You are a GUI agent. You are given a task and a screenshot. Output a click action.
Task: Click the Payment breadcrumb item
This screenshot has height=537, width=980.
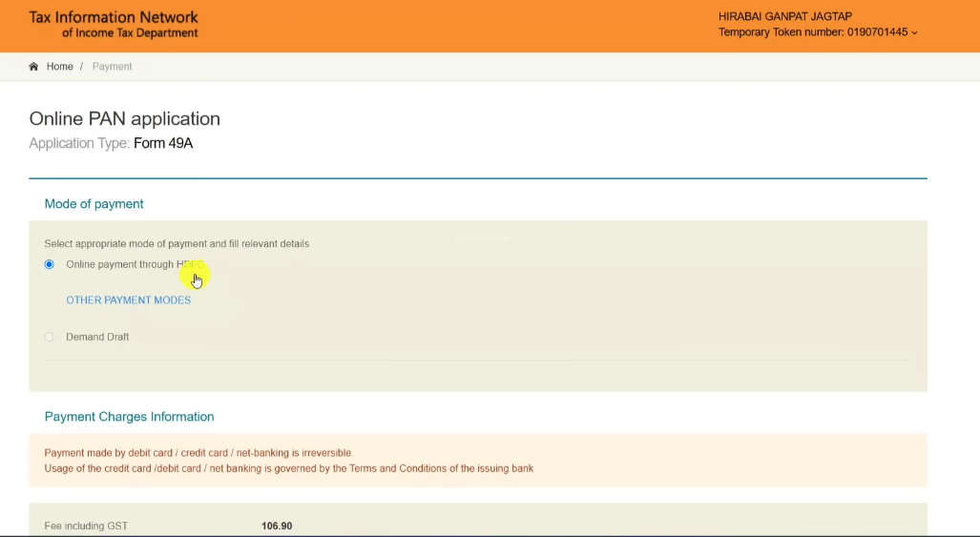112,67
